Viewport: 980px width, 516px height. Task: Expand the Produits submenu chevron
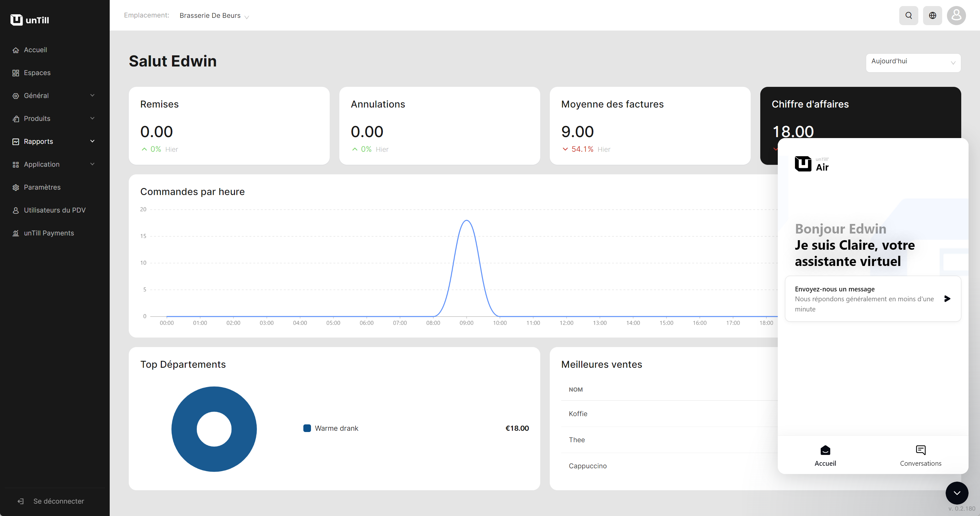click(92, 118)
